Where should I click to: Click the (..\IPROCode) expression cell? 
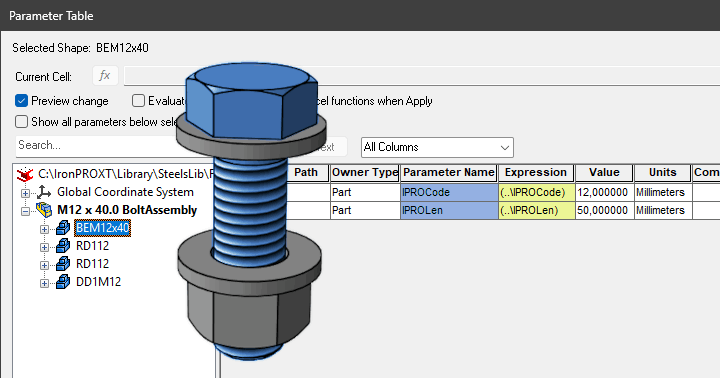tap(536, 192)
